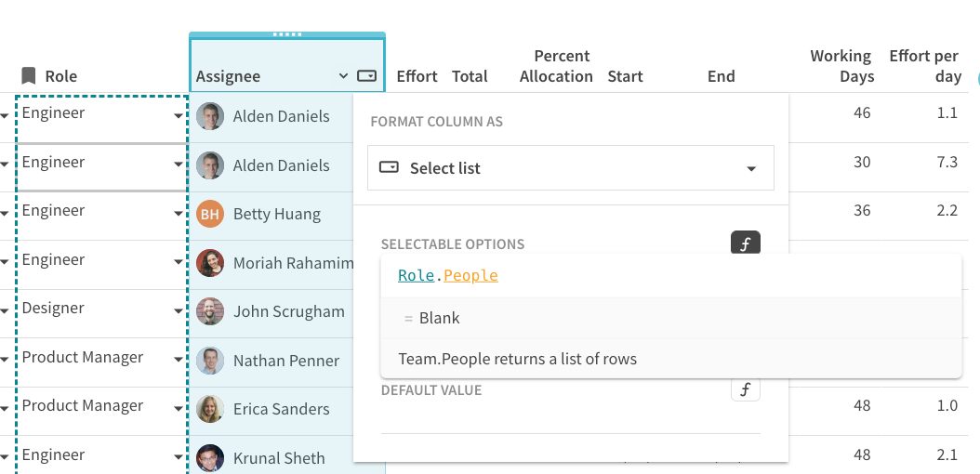The height and width of the screenshot is (474, 980).
Task: Click the Effort per day column header
Action: [x=925, y=66]
